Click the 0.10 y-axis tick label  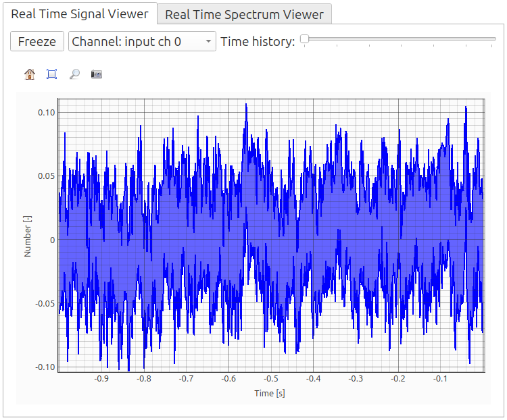(47, 113)
